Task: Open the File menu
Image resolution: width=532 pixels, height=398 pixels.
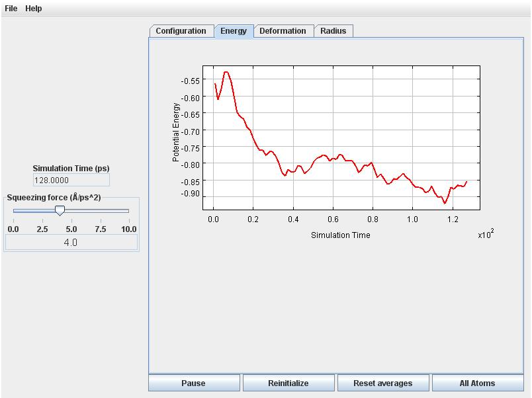Action: pos(11,9)
